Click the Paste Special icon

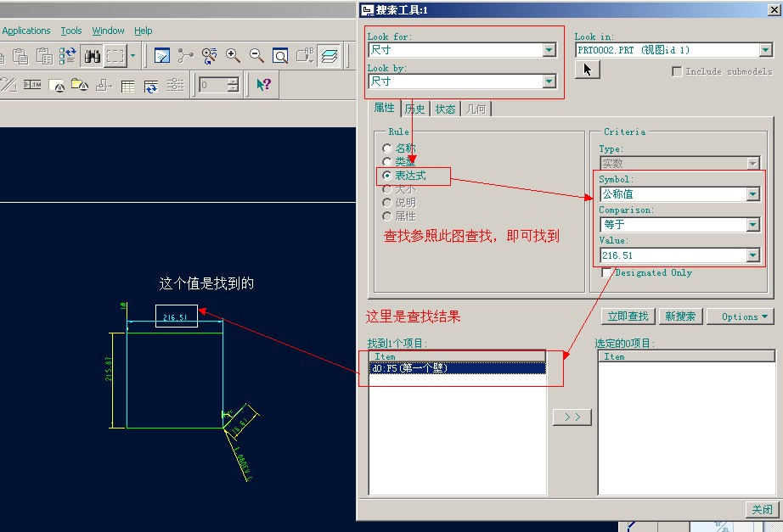(44, 56)
